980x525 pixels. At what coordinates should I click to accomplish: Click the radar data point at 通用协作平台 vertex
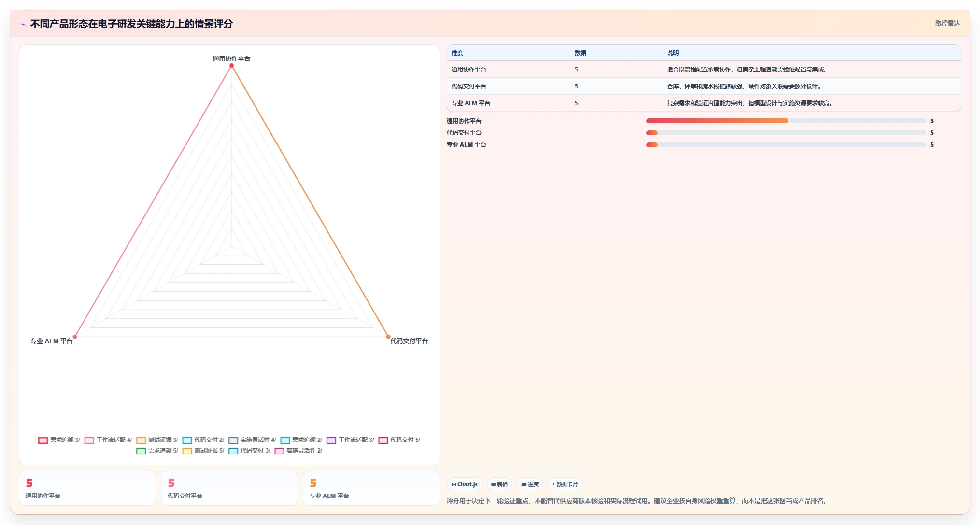tap(231, 66)
